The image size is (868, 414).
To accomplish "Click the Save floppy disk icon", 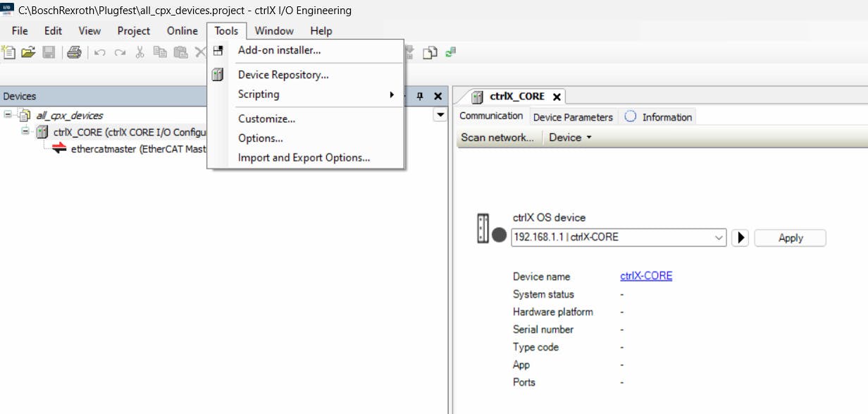I will (49, 51).
